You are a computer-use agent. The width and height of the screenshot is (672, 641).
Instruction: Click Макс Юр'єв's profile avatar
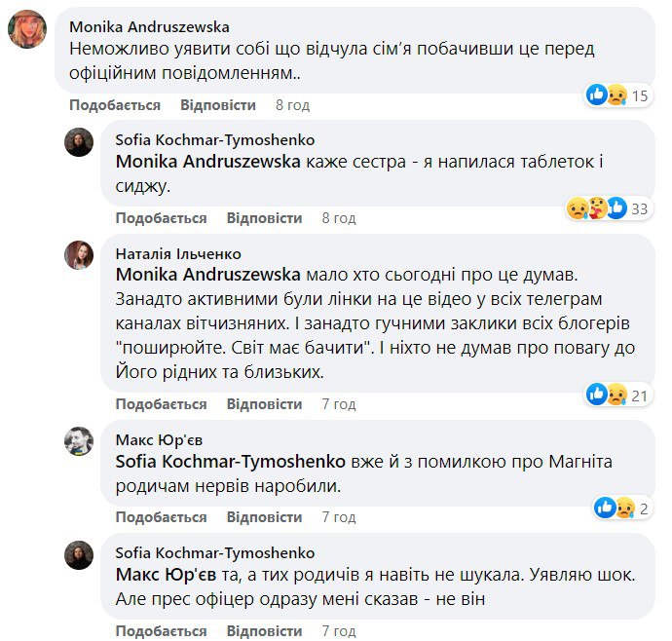click(79, 441)
